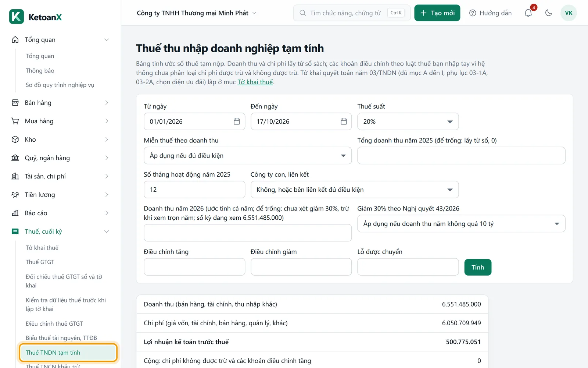The width and height of the screenshot is (588, 368).
Task: Click the Hướng dẫn help button
Action: (x=491, y=13)
